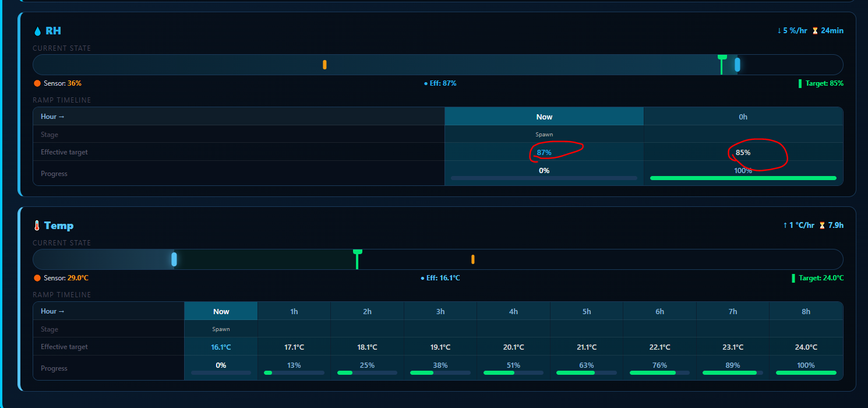Click the Spawn stage cell in RH timeline
The height and width of the screenshot is (408, 868).
[x=544, y=135]
